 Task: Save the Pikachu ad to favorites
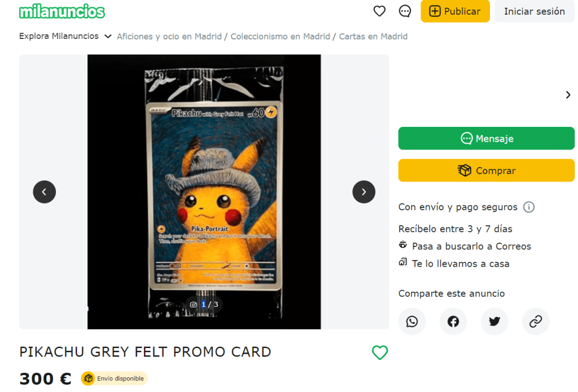pos(380,353)
